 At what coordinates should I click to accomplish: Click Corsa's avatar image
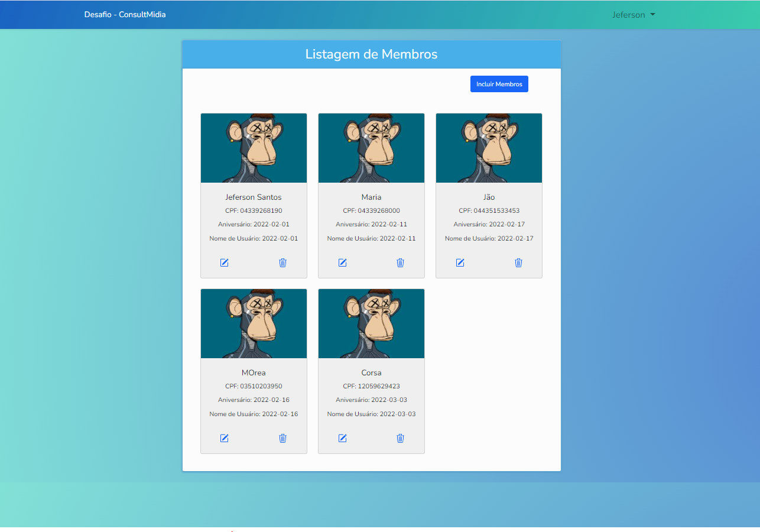[371, 323]
